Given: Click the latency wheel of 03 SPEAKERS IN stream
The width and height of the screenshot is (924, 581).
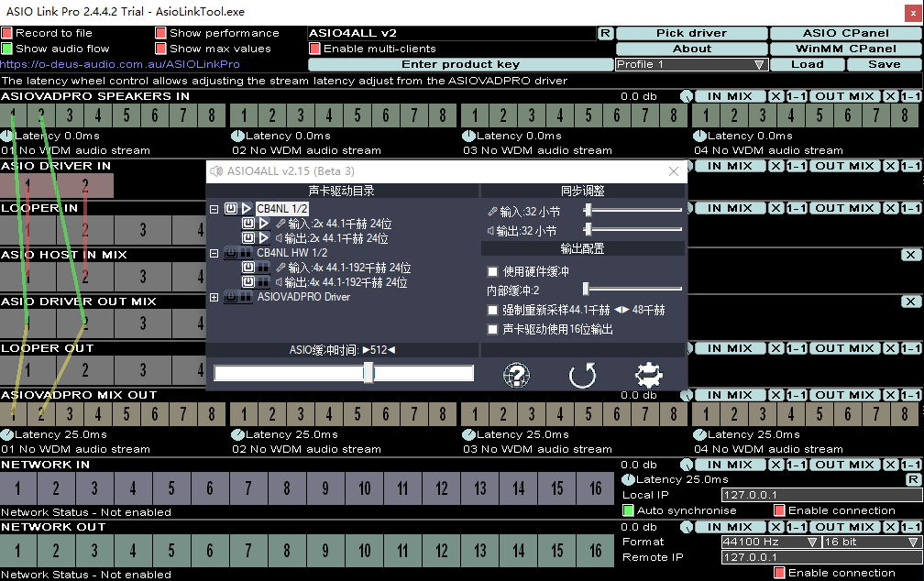Looking at the screenshot, I should [x=469, y=137].
